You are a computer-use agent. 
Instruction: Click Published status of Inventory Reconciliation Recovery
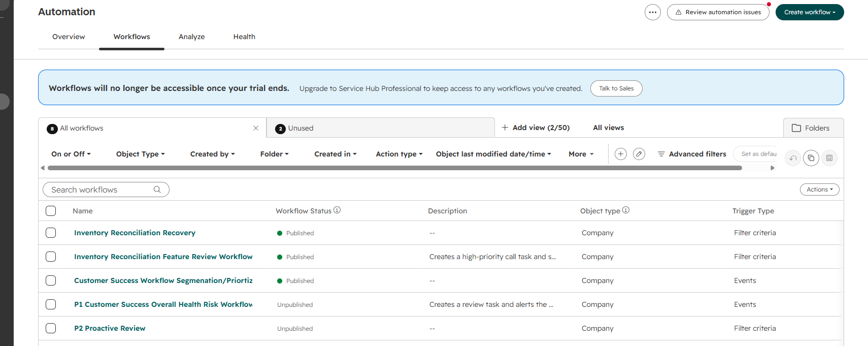pos(295,233)
